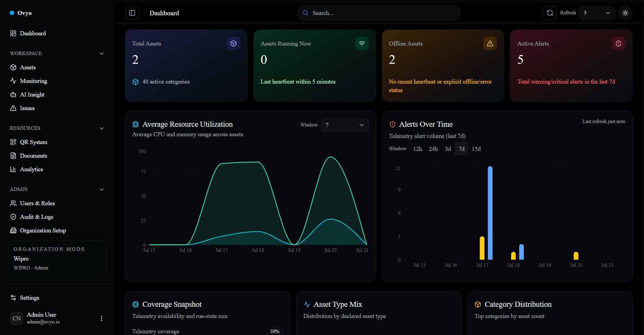
Task: Select the 15d alerts window
Action: pyautogui.click(x=476, y=149)
